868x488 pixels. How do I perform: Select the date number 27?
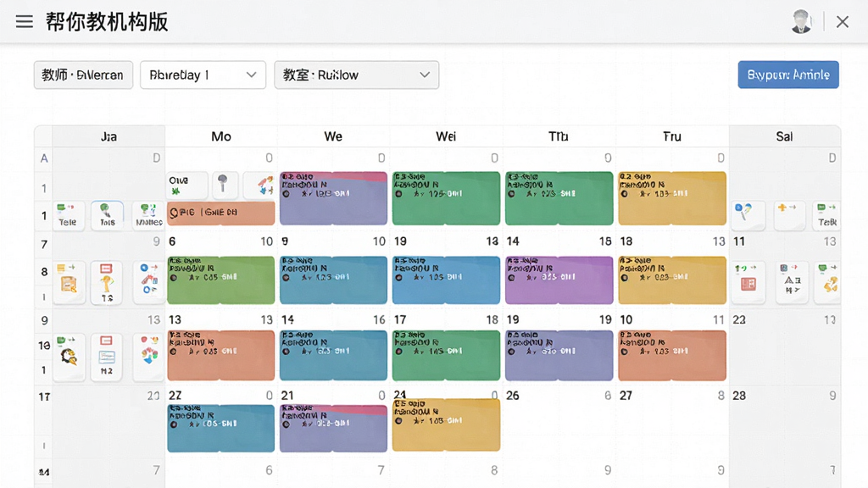tap(626, 396)
